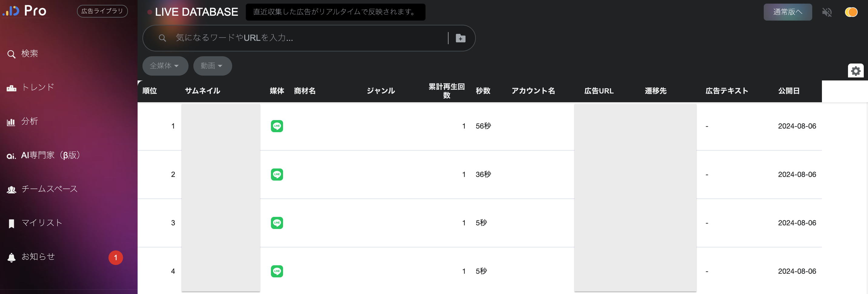Toggle the muted speaker sound icon

(826, 12)
